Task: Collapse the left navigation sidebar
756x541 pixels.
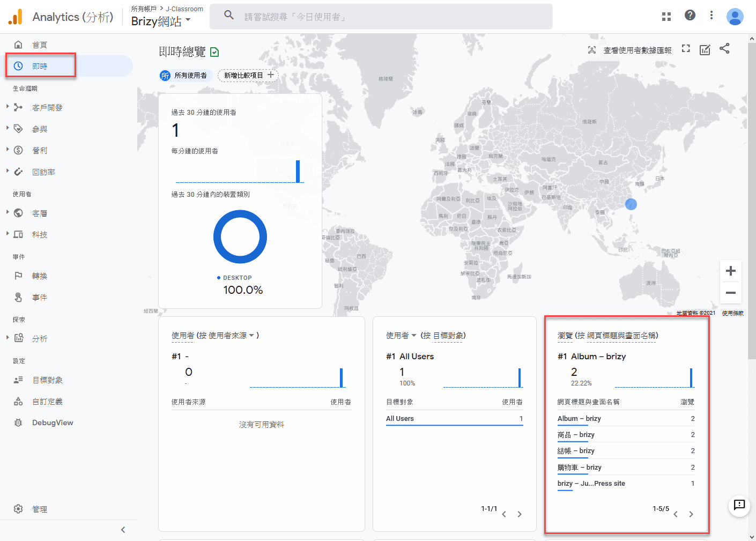Action: pos(123,530)
